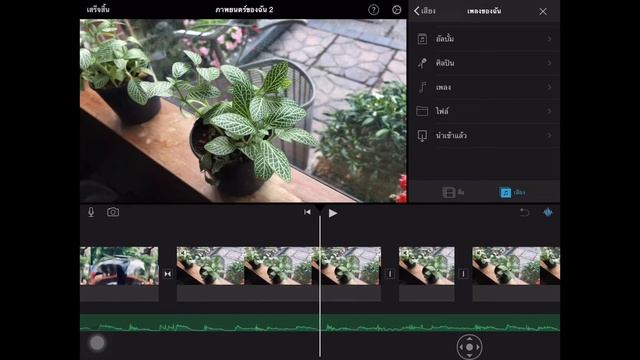Open the ไฟล์ files row
Screen dimensions: 640x360
484,111
